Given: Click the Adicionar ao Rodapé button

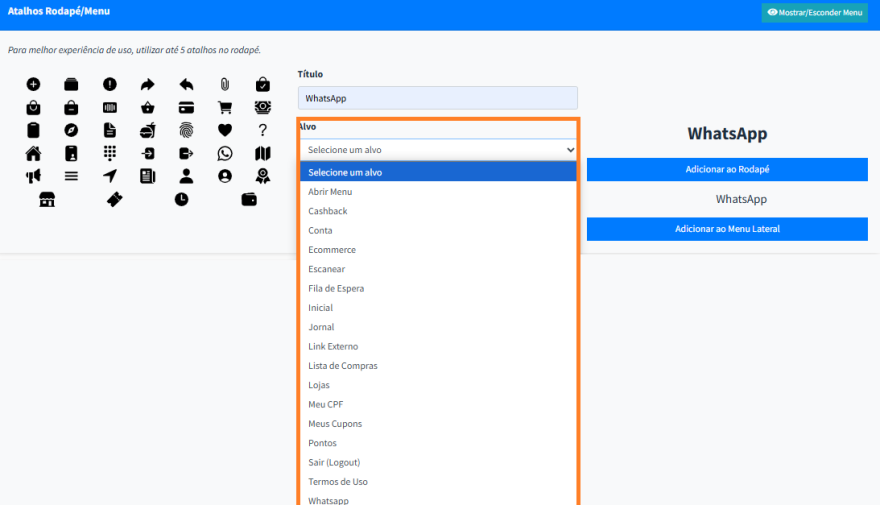Looking at the screenshot, I should pos(726,169).
